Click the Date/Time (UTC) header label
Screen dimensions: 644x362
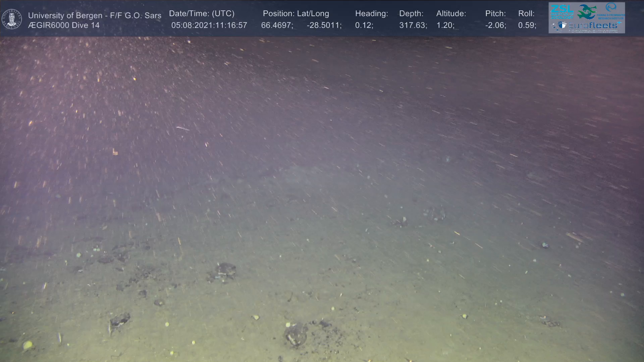tap(202, 13)
